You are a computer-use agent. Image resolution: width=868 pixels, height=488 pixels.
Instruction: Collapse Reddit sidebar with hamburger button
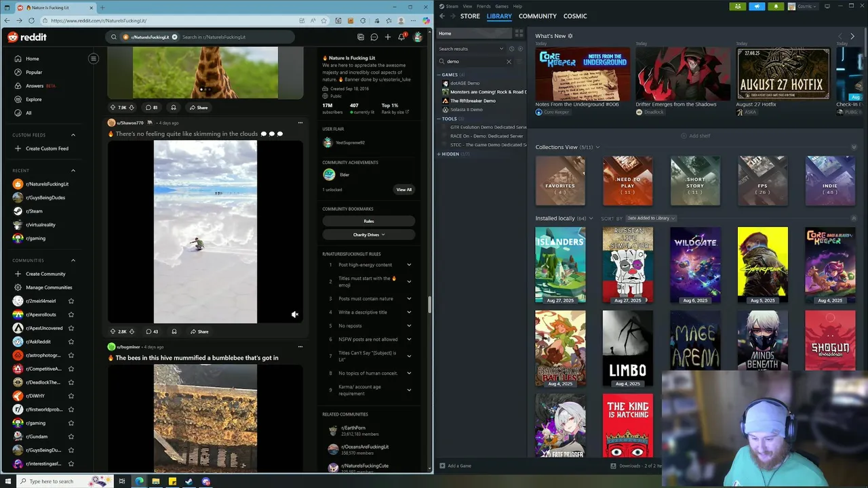pos(94,58)
